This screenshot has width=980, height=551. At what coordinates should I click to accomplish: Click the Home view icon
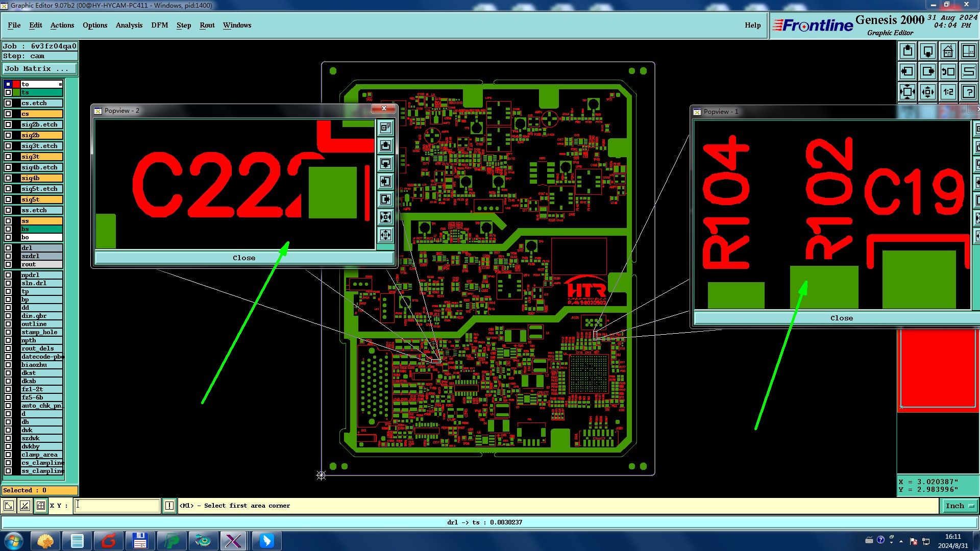click(x=948, y=51)
